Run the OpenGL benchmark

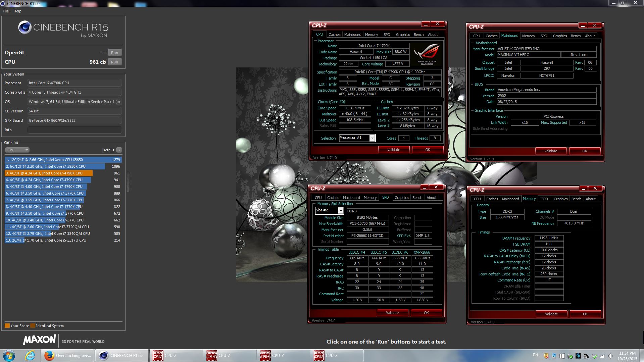(x=114, y=53)
